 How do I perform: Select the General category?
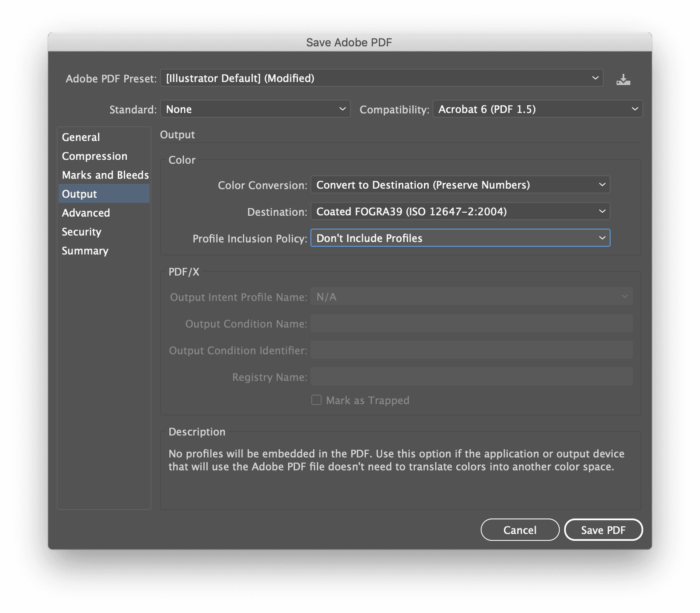[x=104, y=137]
